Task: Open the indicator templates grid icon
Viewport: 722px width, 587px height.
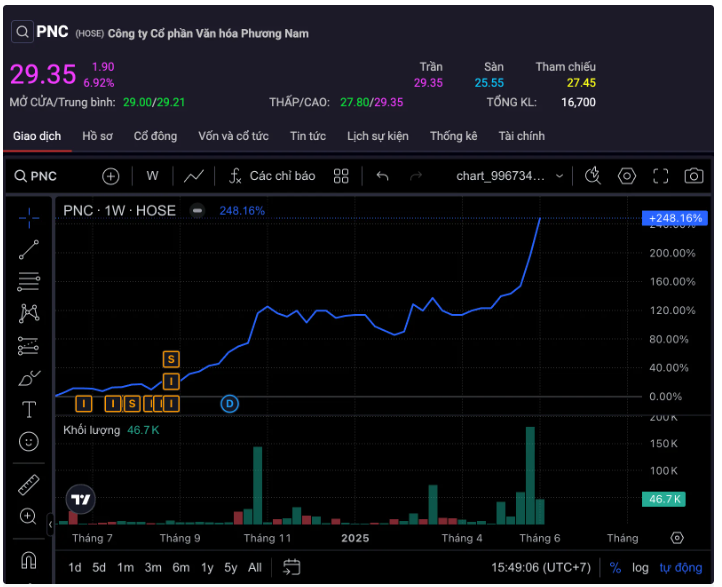Action: pyautogui.click(x=341, y=176)
